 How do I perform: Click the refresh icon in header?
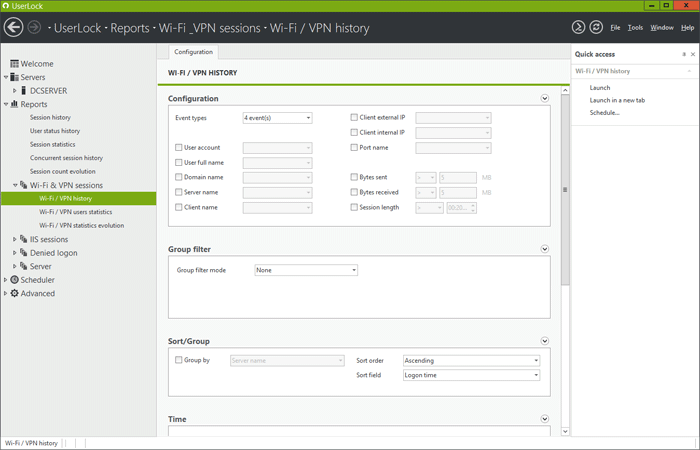tap(596, 27)
